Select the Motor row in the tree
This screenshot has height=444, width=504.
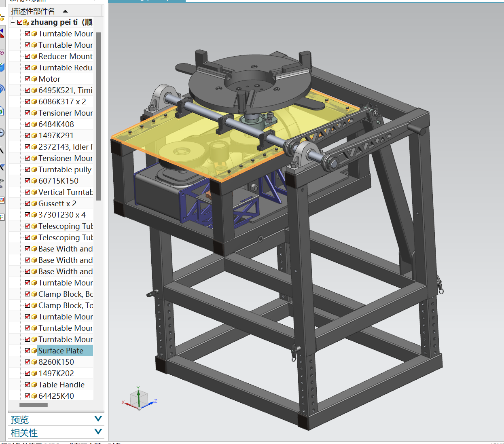pos(51,79)
